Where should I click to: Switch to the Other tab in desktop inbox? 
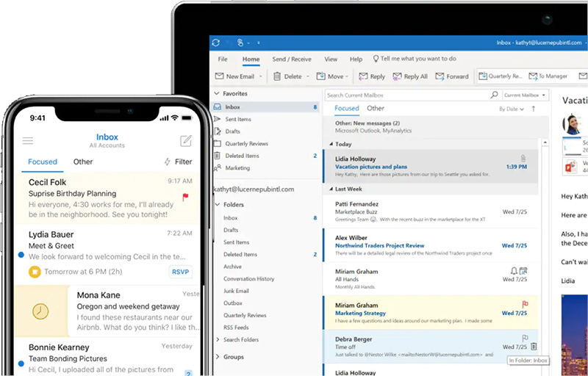[376, 108]
